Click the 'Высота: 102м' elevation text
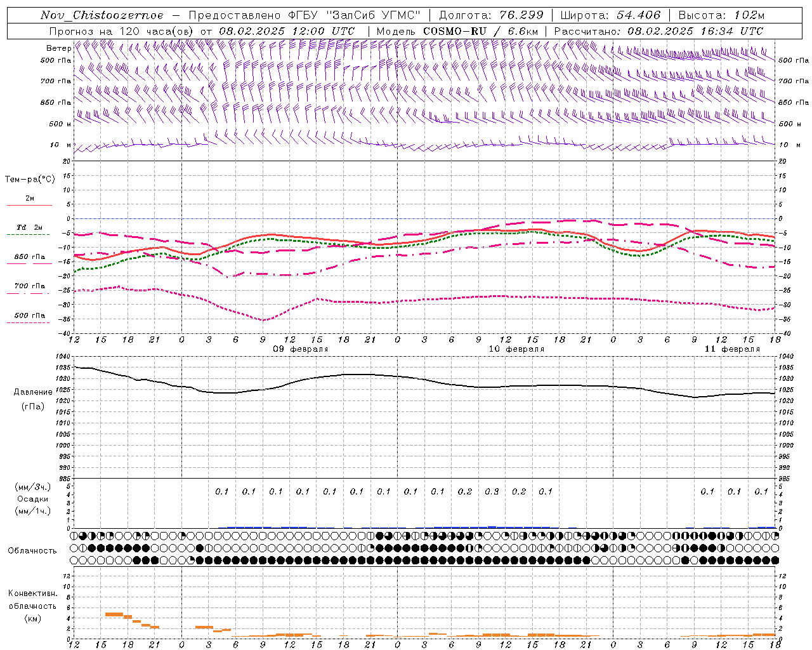812x650 pixels. 721,15
